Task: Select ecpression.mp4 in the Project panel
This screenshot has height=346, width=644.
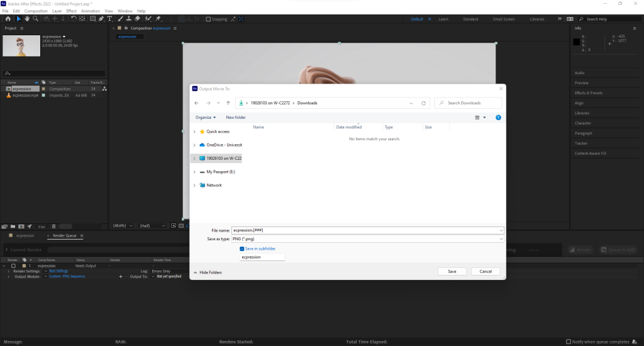Action: coord(25,96)
